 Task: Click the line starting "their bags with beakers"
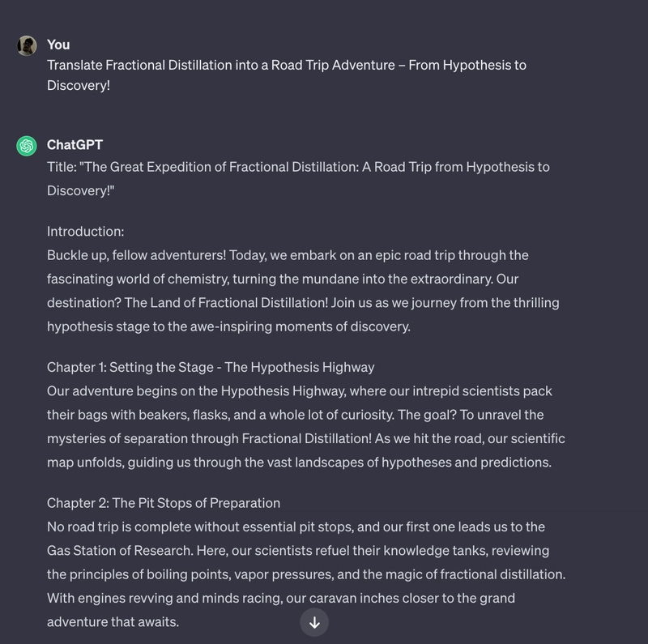(295, 415)
